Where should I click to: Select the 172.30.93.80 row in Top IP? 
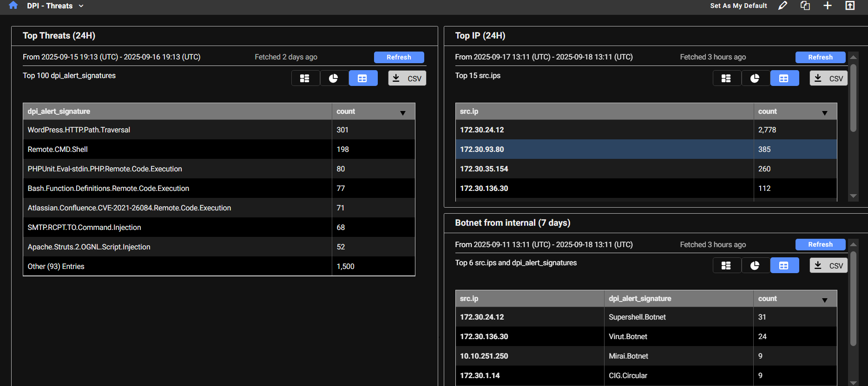[x=482, y=150]
